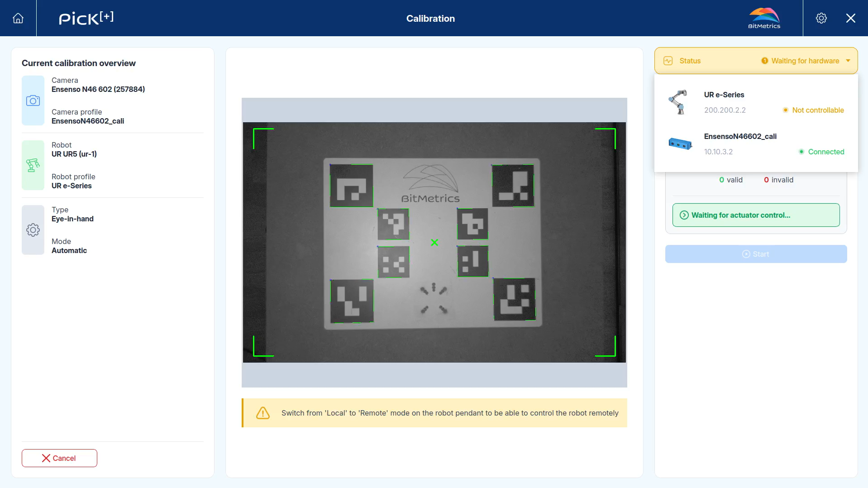Click the camera icon in overview
This screenshot has width=868, height=488.
33,100
